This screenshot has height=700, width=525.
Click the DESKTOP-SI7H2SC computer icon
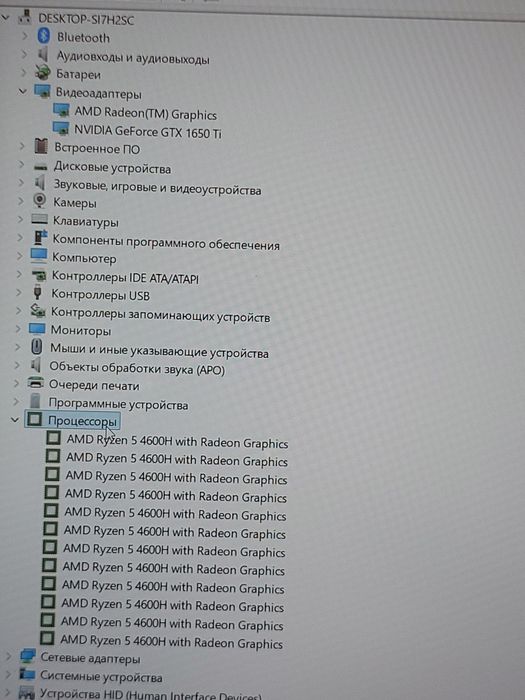[x=25, y=18]
